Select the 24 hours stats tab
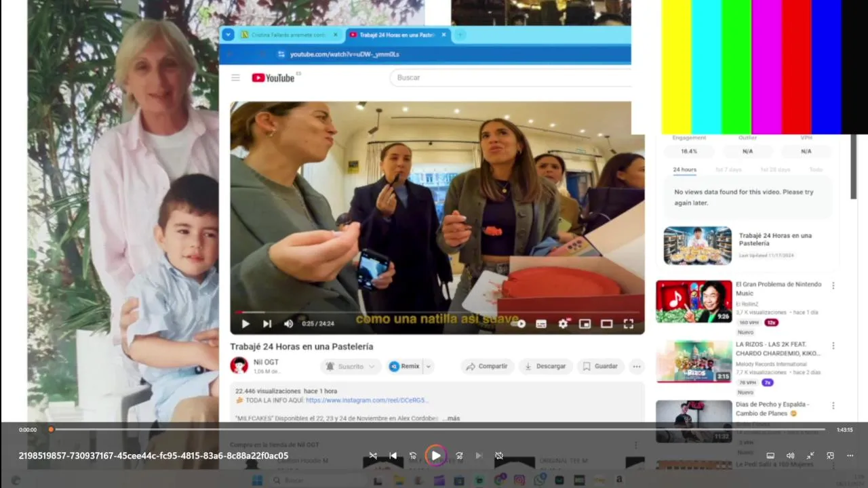 click(x=684, y=169)
